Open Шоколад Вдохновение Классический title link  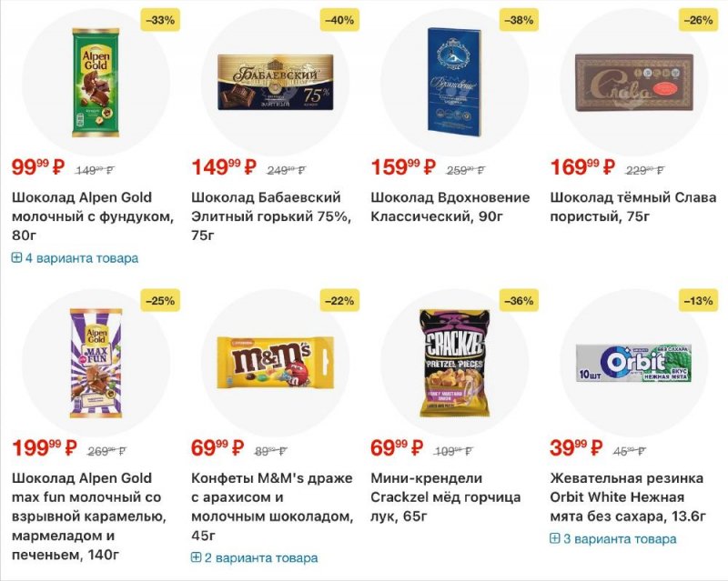pyautogui.click(x=450, y=207)
